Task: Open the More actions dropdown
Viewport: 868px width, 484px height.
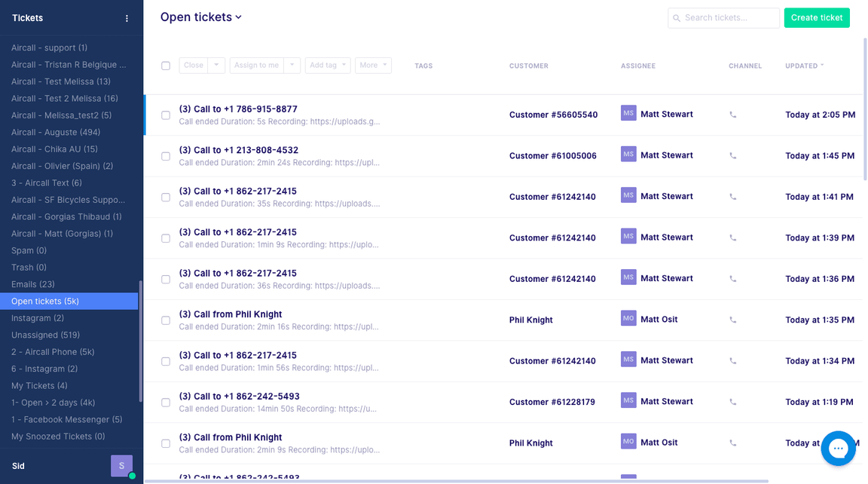Action: coord(373,66)
